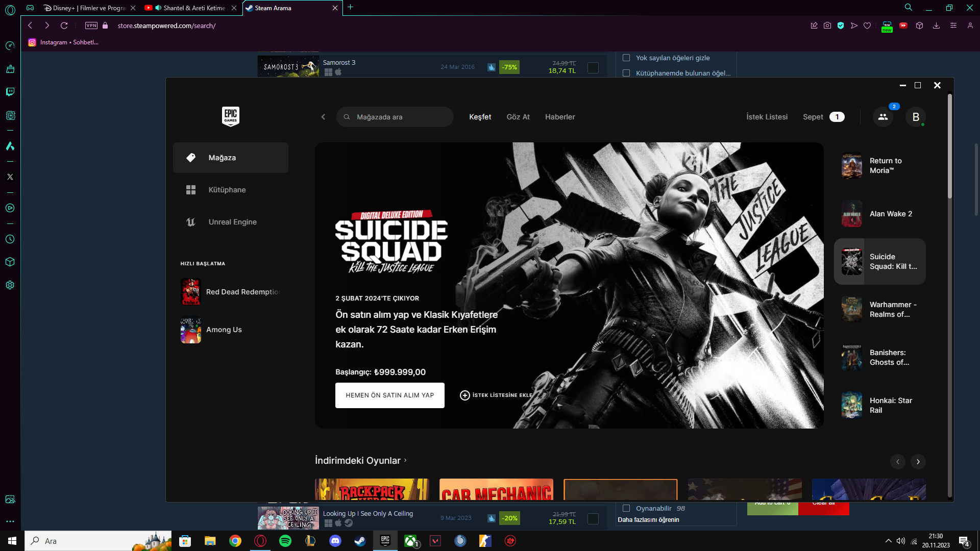980x551 pixels.
Task: Add Suicide Squad to wishlist plus icon
Action: 464,395
